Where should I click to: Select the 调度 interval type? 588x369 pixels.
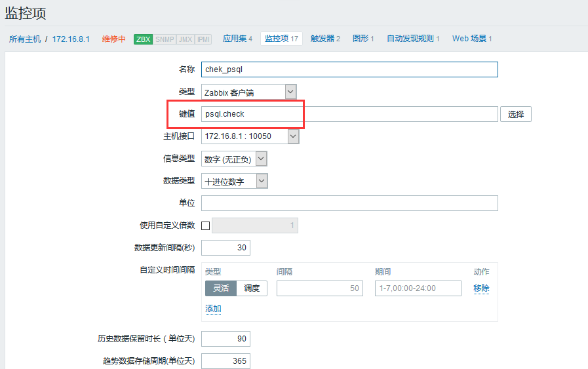tap(252, 288)
